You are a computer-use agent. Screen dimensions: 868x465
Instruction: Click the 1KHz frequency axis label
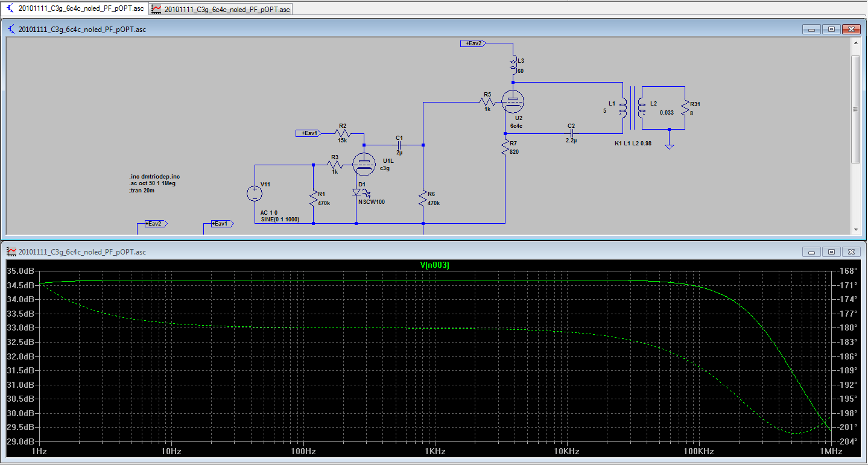click(x=435, y=452)
